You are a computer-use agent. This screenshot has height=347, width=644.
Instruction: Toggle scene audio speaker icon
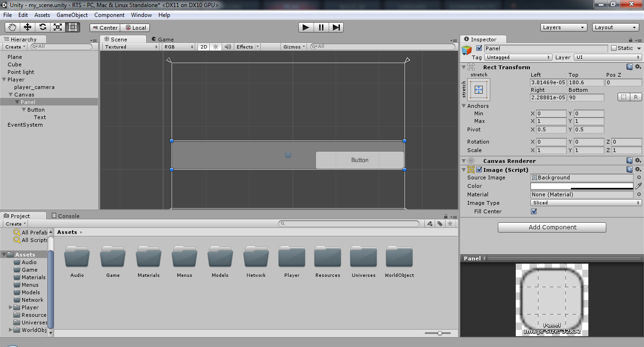tap(228, 47)
